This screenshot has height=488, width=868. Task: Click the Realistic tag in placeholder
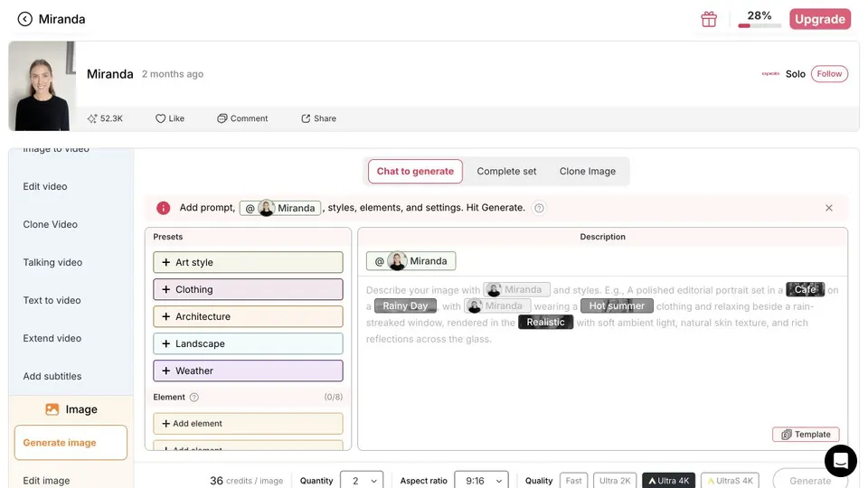(545, 322)
